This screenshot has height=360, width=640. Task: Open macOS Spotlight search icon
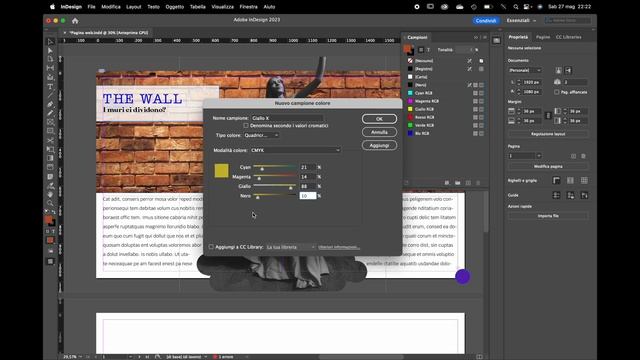516,7
